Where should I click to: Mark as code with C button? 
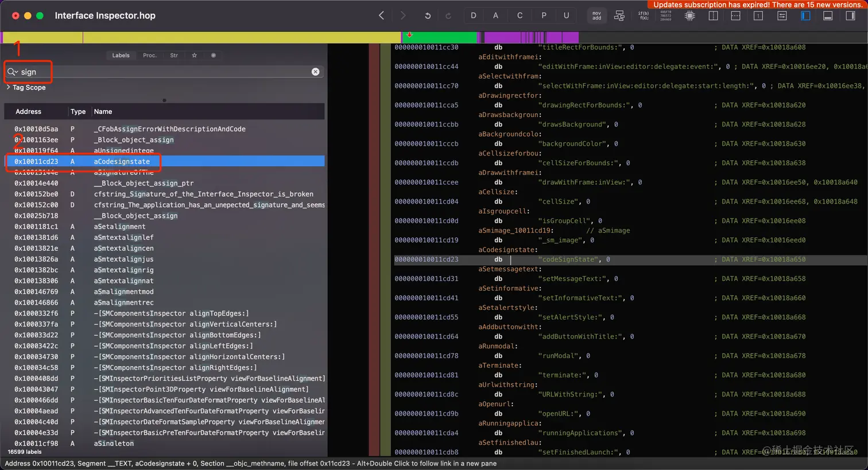click(520, 15)
